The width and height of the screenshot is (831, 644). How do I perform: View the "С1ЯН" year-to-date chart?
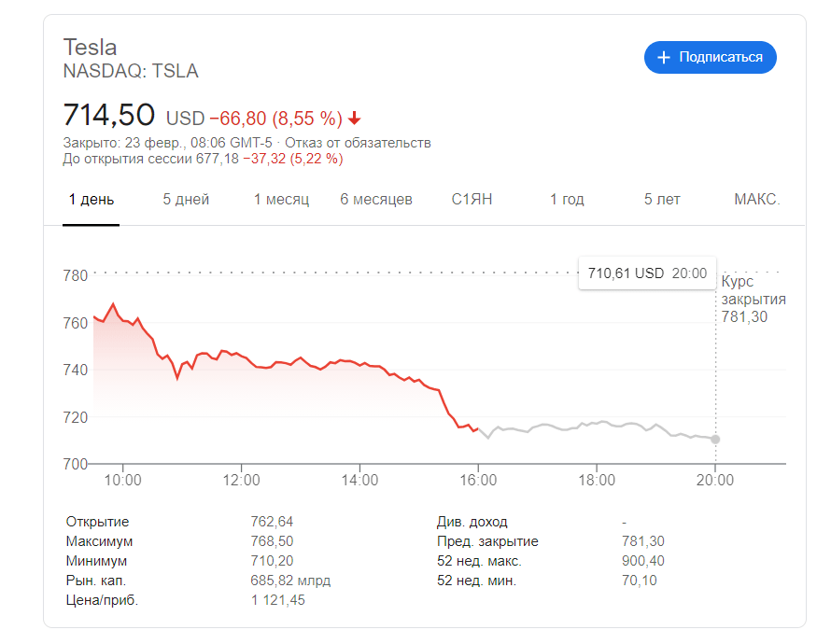472,200
